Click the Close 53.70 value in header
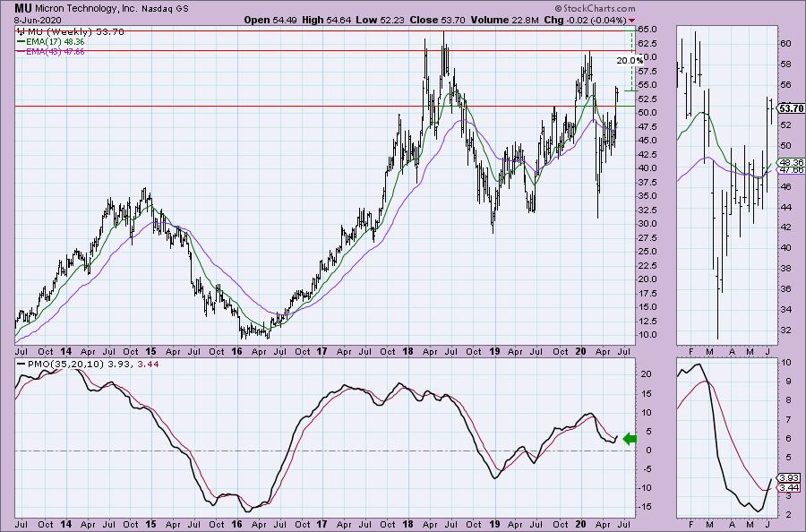The width and height of the screenshot is (806, 532). [x=437, y=21]
